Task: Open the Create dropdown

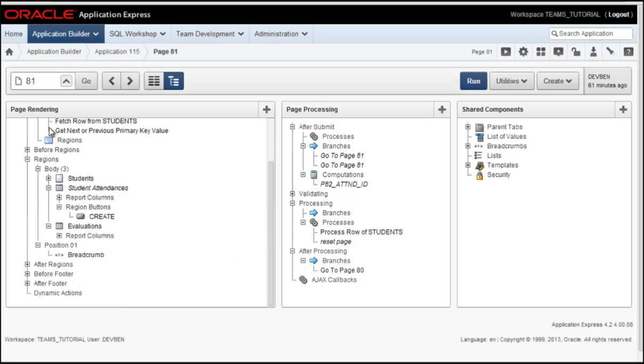Action: (558, 81)
